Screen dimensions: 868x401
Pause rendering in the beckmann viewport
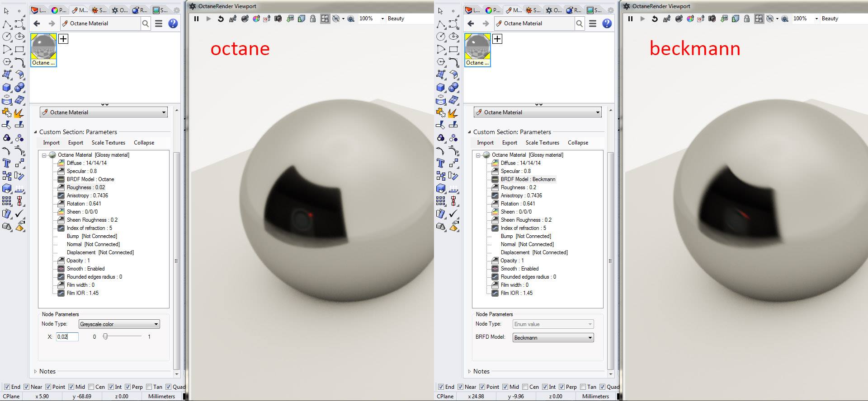pyautogui.click(x=630, y=19)
